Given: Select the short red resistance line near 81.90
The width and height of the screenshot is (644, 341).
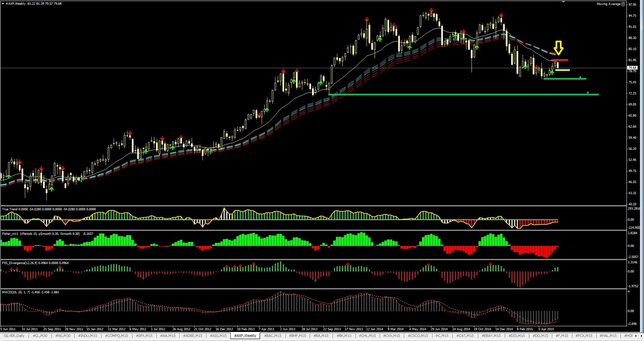Looking at the screenshot, I should (x=560, y=60).
